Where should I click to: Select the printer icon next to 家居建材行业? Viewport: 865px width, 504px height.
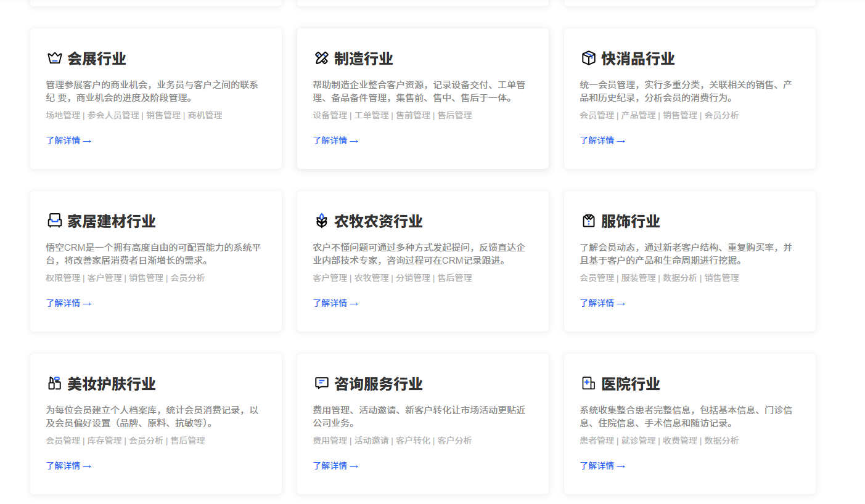(x=54, y=221)
